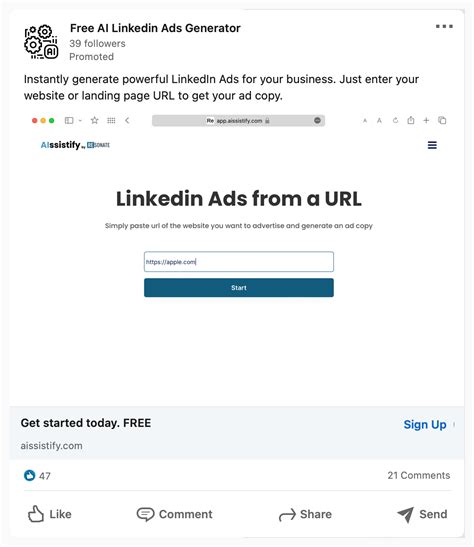Viewport: 474px width, 547px height.
Task: Go back with the browser back chevron
Action: [x=127, y=121]
